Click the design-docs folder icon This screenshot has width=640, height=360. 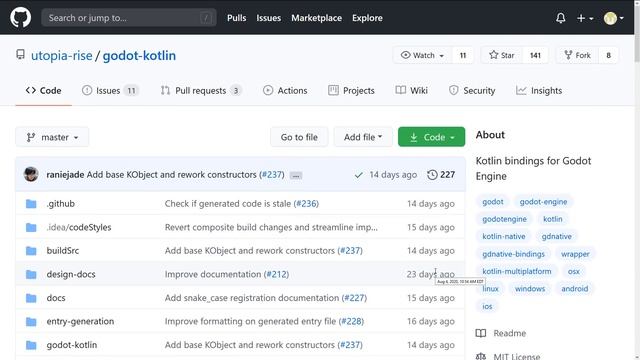click(31, 275)
